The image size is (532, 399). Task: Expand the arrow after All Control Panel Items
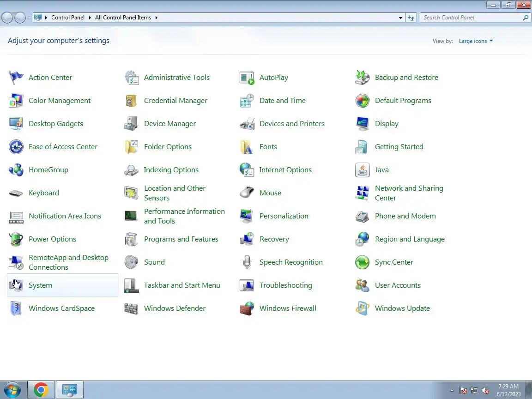157,18
